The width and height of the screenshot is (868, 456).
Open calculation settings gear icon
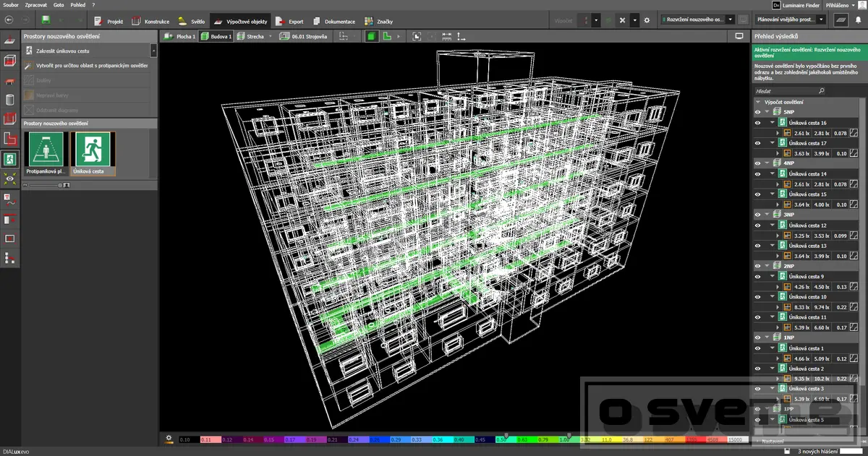(x=647, y=21)
